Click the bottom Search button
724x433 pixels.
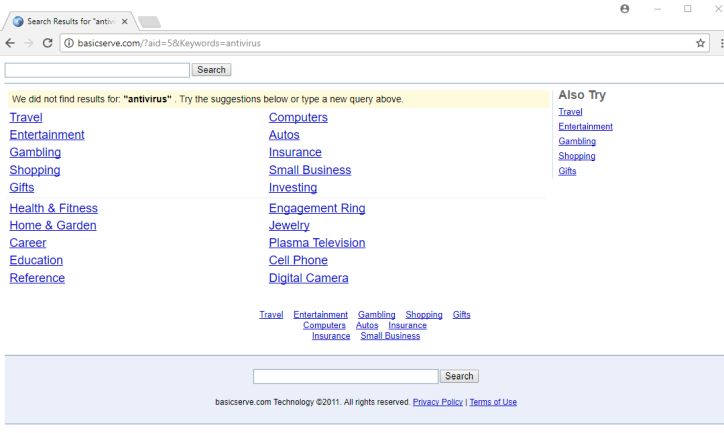point(459,376)
